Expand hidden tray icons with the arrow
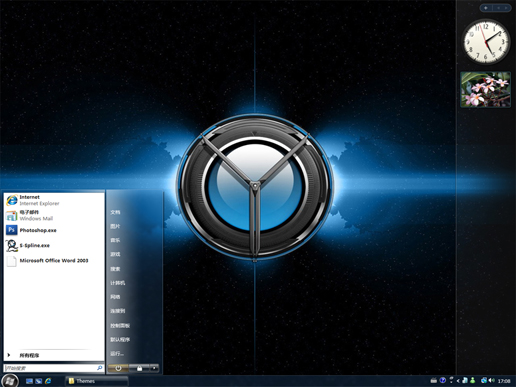The height and width of the screenshot is (387, 516). pos(458,381)
